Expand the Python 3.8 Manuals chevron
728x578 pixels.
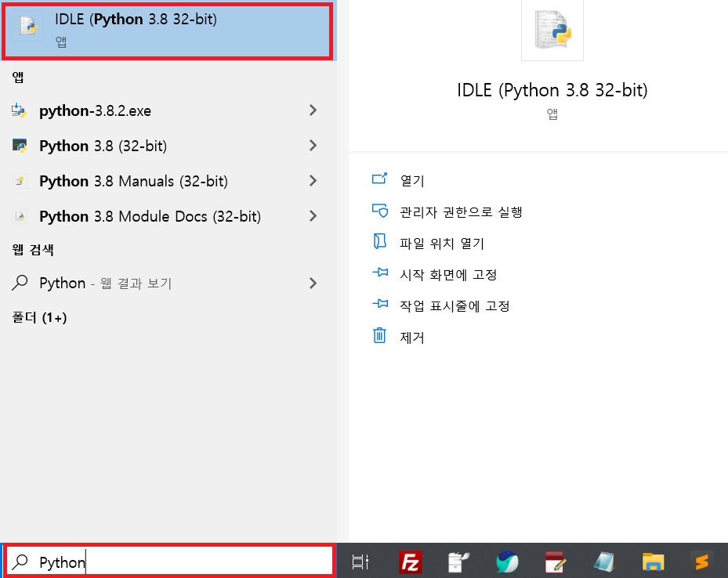[313, 181]
